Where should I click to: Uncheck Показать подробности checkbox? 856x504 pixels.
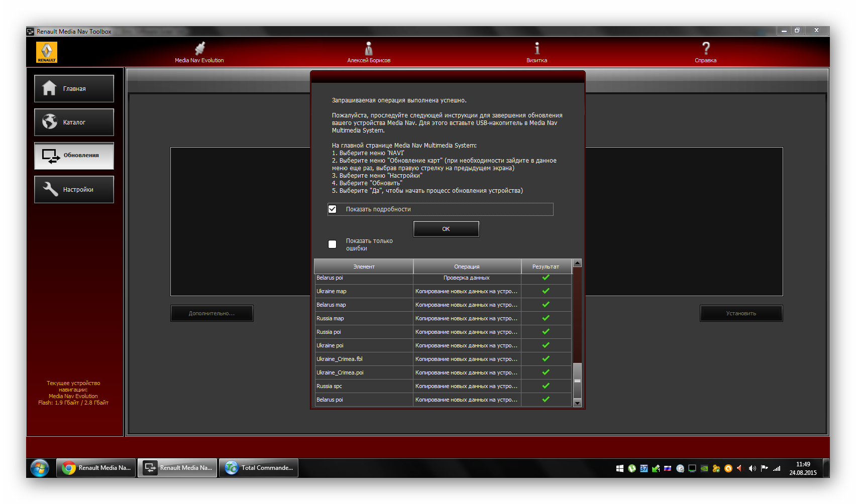click(x=333, y=209)
